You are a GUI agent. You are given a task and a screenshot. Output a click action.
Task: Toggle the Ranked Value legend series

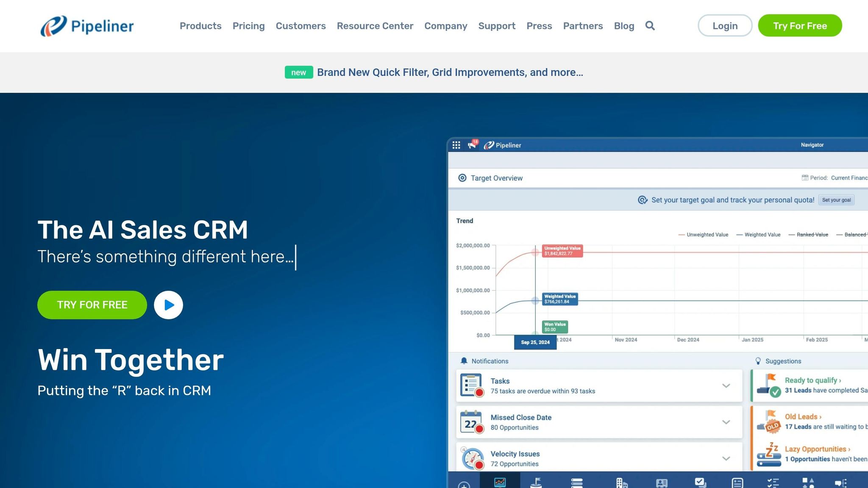pos(808,235)
